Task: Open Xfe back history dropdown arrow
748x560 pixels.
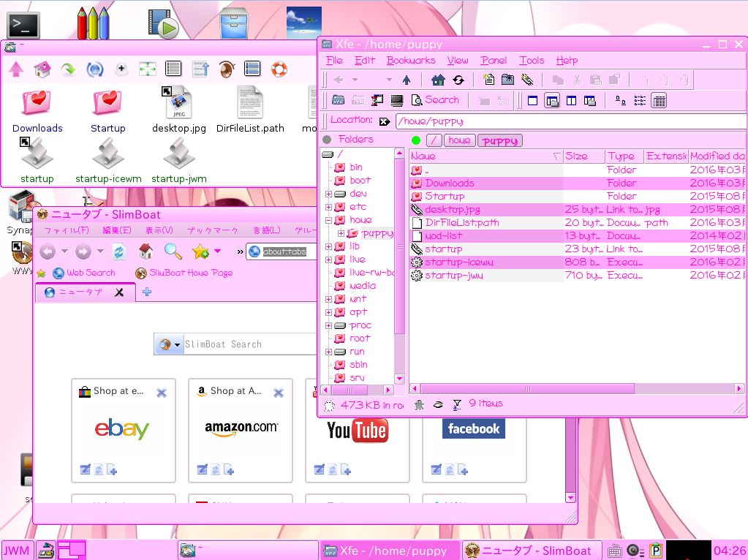Action: [355, 80]
